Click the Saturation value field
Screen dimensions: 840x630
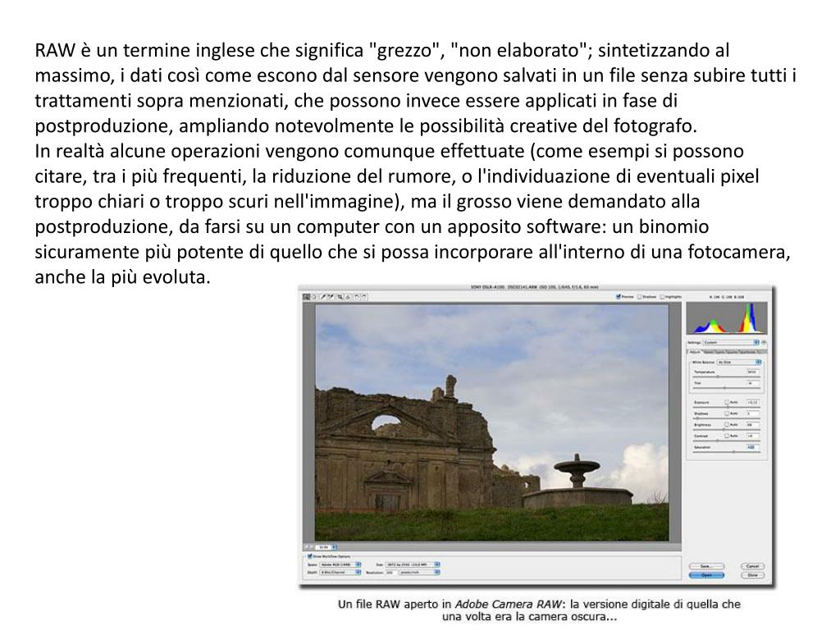[753, 447]
